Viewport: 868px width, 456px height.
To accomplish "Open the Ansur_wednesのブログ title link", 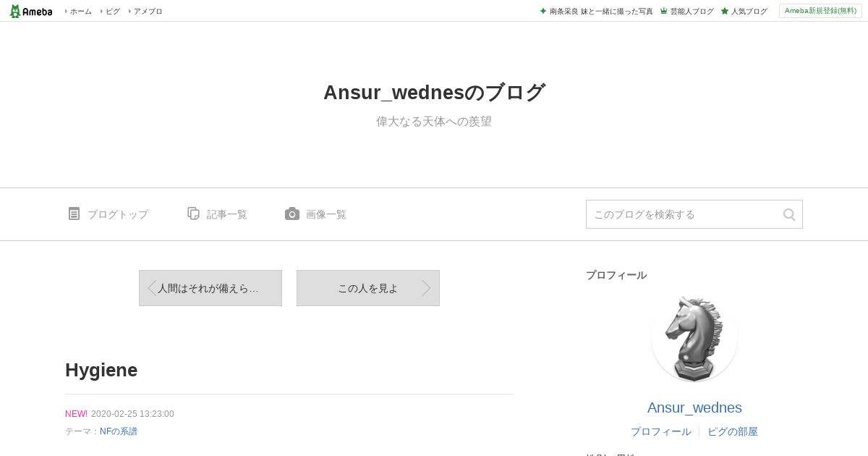I will click(x=434, y=93).
